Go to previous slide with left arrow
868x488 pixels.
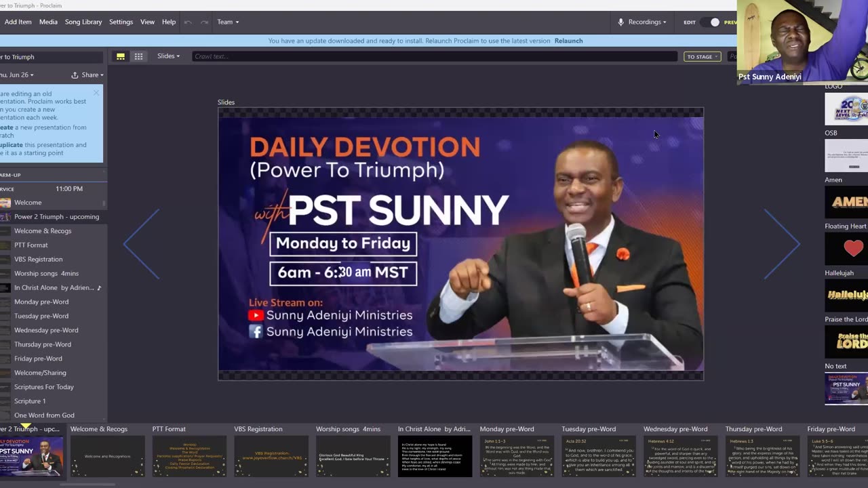pyautogui.click(x=142, y=244)
